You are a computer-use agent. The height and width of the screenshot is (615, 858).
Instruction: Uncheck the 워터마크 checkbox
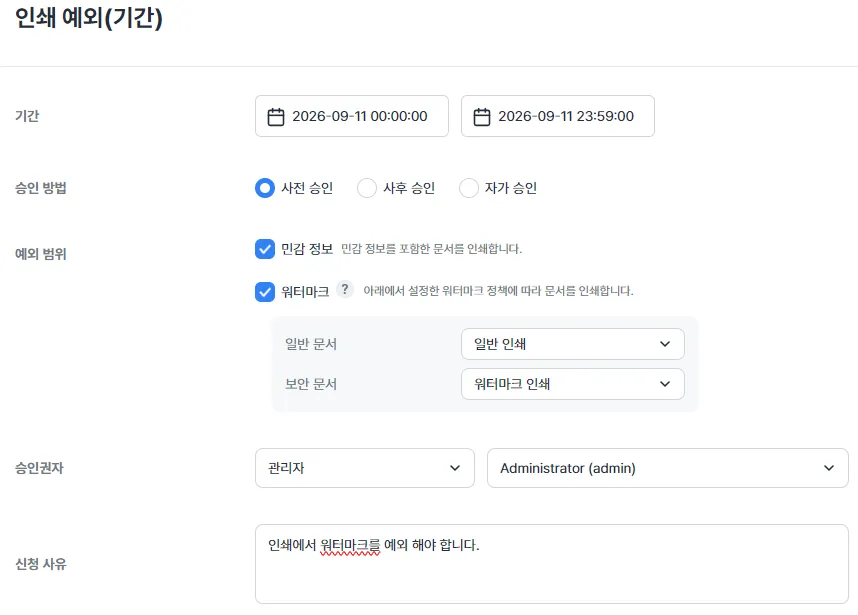[x=265, y=292]
